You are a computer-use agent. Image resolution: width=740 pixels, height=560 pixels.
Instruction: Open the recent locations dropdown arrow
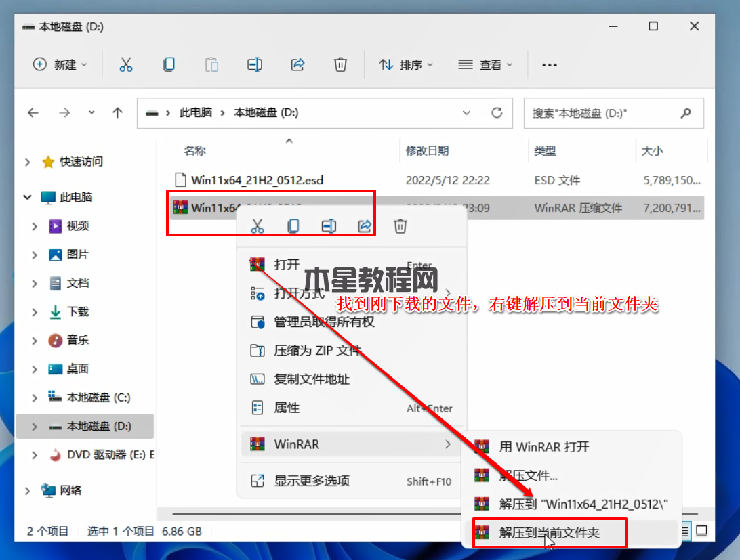(x=91, y=113)
